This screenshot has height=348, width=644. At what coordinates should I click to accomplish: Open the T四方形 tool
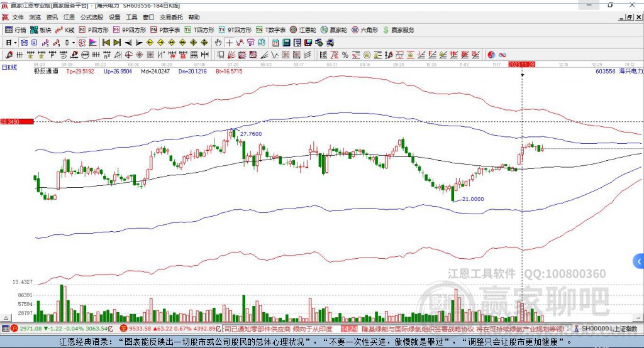pyautogui.click(x=199, y=30)
